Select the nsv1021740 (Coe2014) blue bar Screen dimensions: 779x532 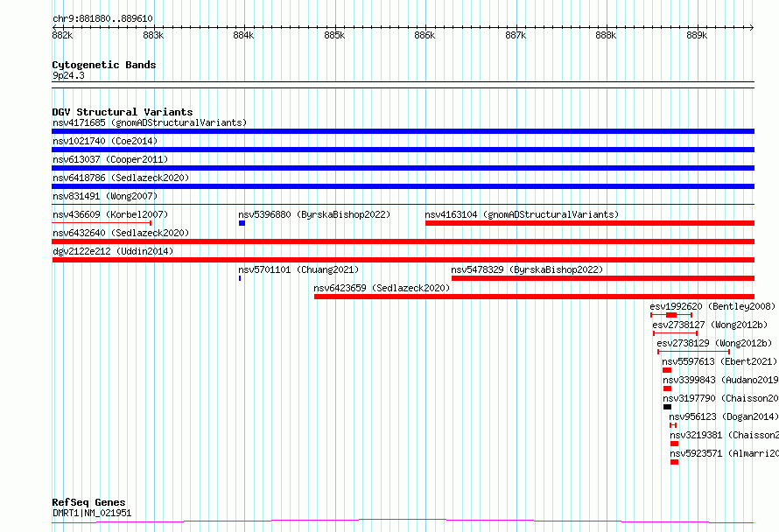point(403,150)
